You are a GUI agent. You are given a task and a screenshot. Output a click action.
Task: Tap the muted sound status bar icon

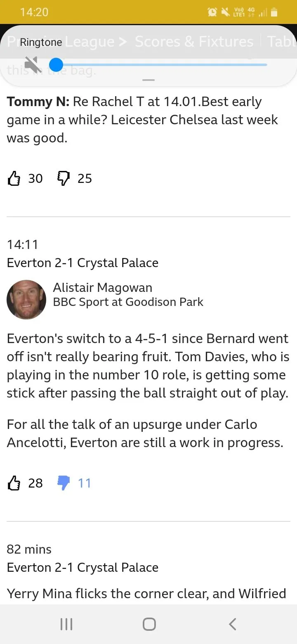coord(225,12)
